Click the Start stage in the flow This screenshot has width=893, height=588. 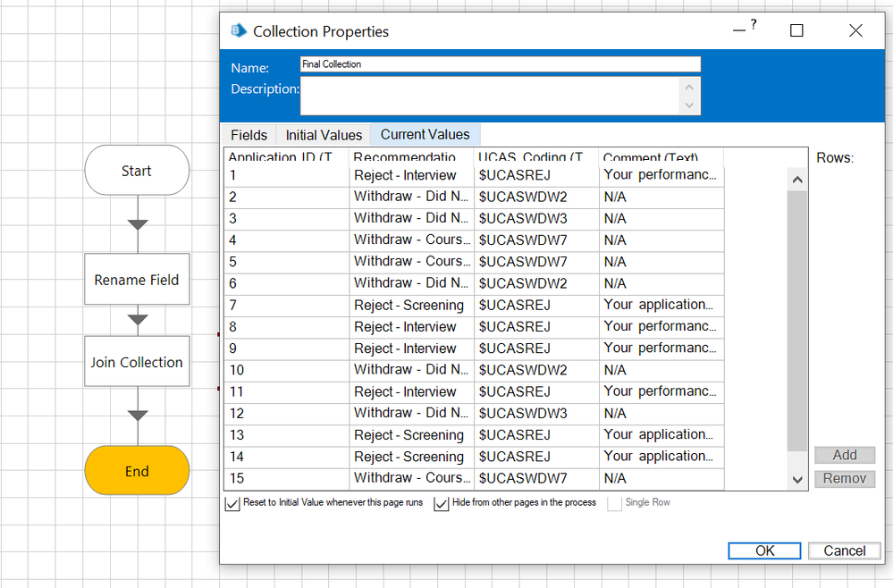coord(137,171)
